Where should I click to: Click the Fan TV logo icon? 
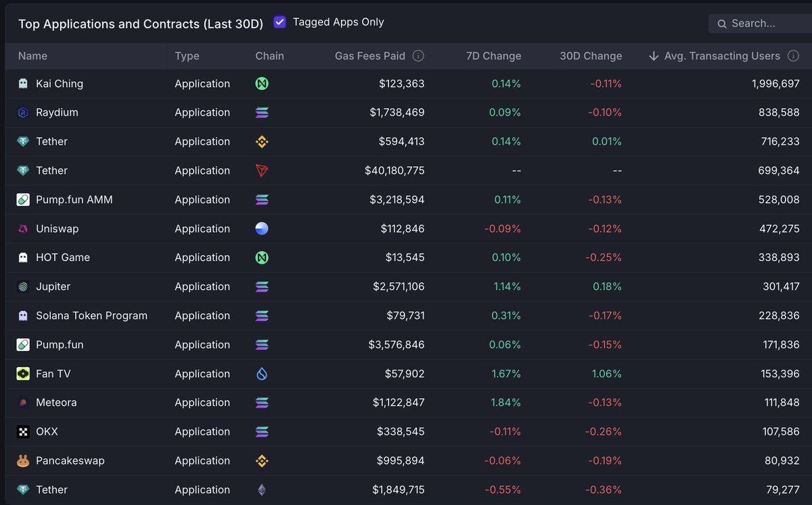(23, 374)
